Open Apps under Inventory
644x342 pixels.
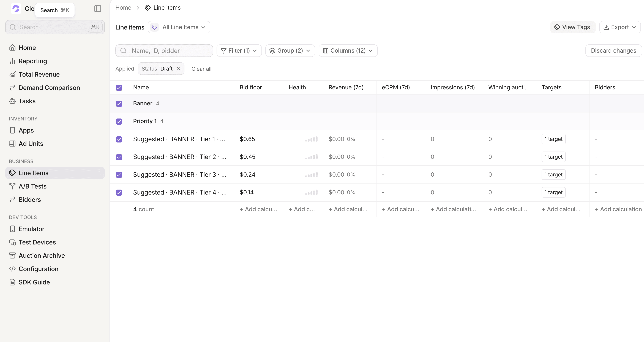point(55,130)
